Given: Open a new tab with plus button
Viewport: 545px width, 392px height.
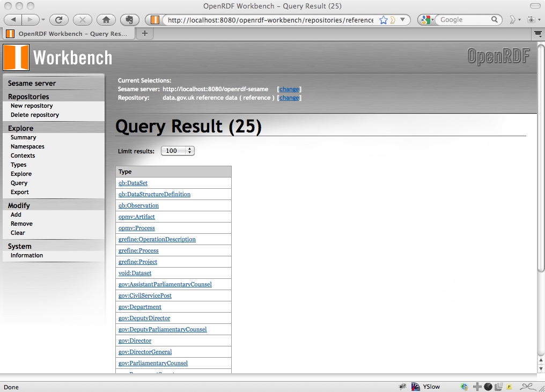Looking at the screenshot, I should (x=145, y=33).
